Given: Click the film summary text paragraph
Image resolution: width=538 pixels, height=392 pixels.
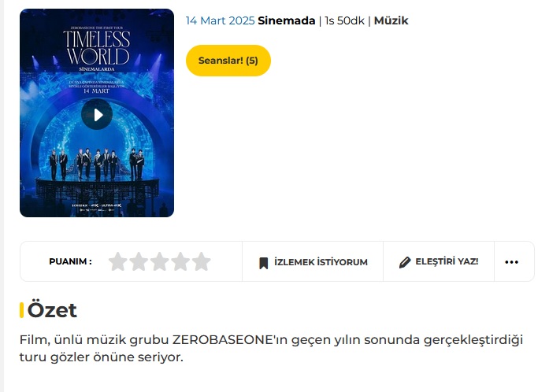Looking at the screenshot, I should pos(271,349).
